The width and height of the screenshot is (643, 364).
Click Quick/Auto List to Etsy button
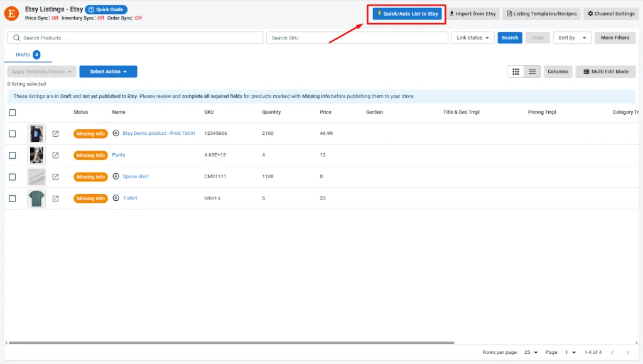pos(407,14)
